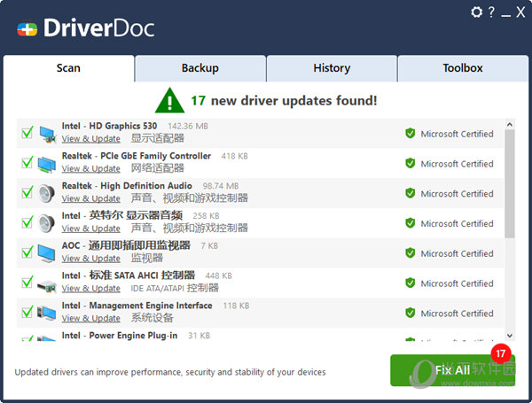The height and width of the screenshot is (403, 532).
Task: Click the Intel SATA AHCI controller icon
Action: [47, 286]
